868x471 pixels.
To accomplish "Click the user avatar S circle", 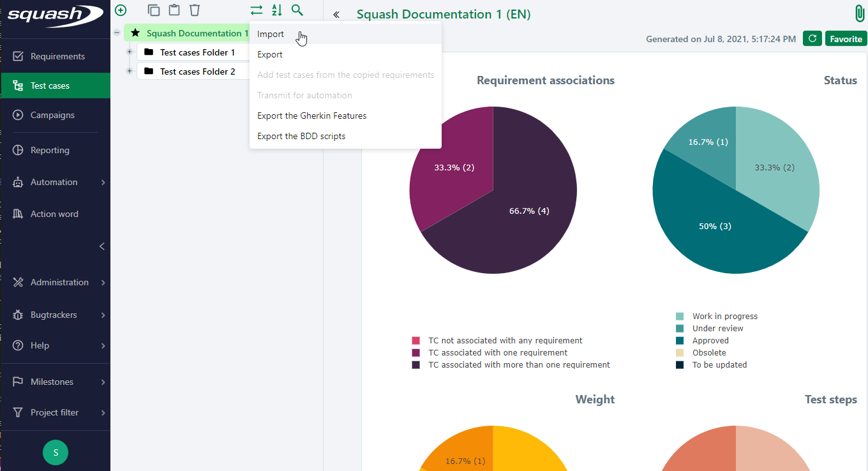I will tap(56, 452).
